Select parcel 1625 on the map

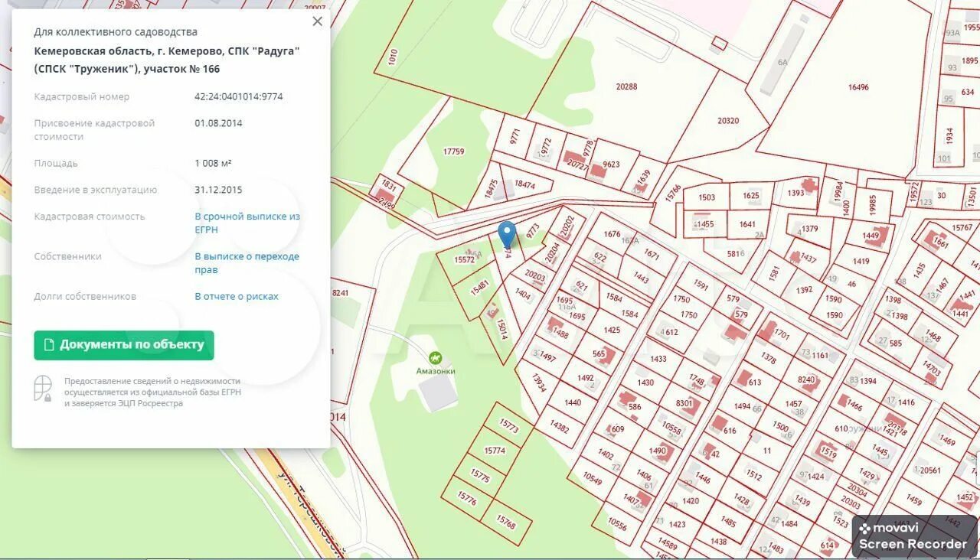[751, 196]
